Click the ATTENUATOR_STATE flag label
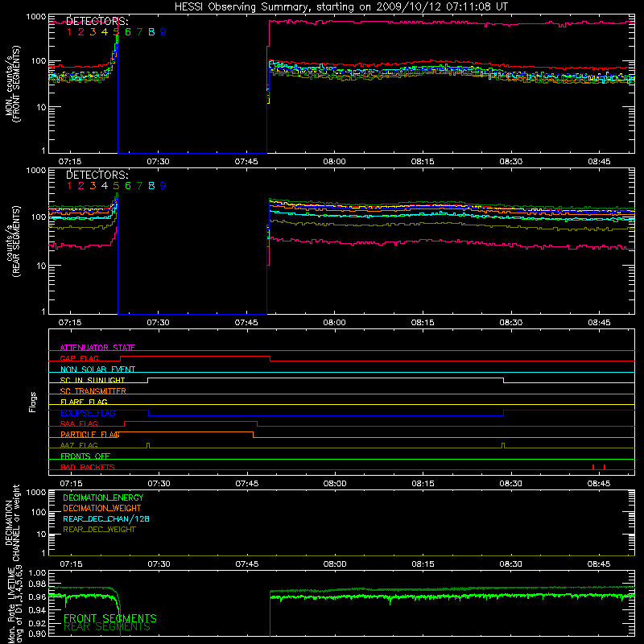Viewport: 644px width, 644px height. point(97,348)
